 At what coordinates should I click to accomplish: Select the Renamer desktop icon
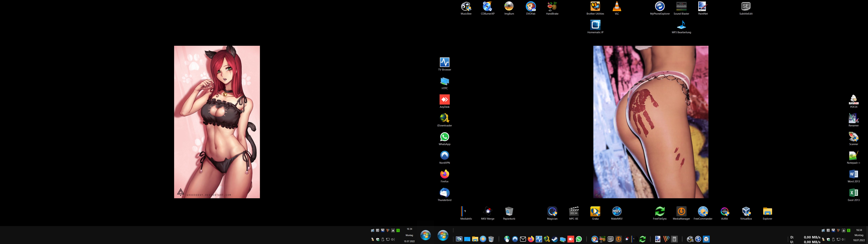(x=854, y=120)
